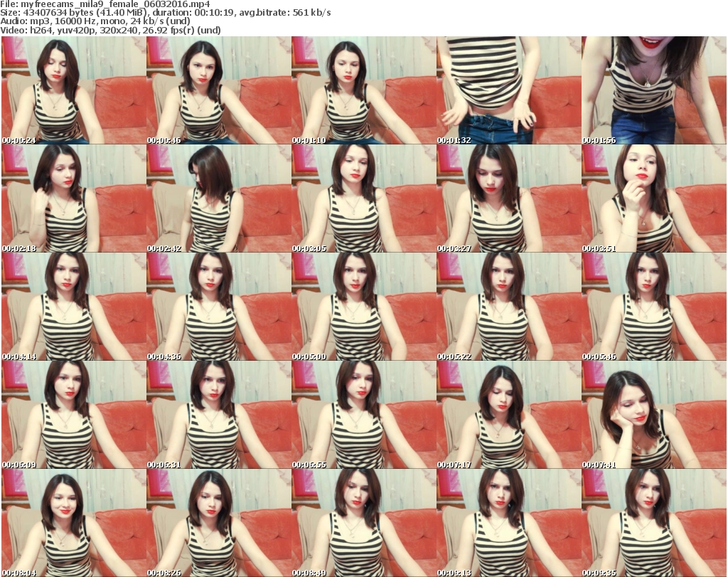Select the thumbnail frame stamped 00:09:13
728x577 pixels.
click(x=509, y=523)
